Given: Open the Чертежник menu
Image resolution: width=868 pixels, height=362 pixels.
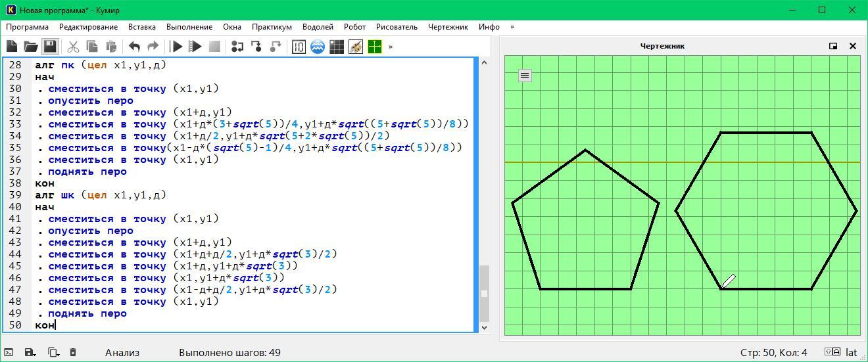Looking at the screenshot, I should pyautogui.click(x=448, y=27).
